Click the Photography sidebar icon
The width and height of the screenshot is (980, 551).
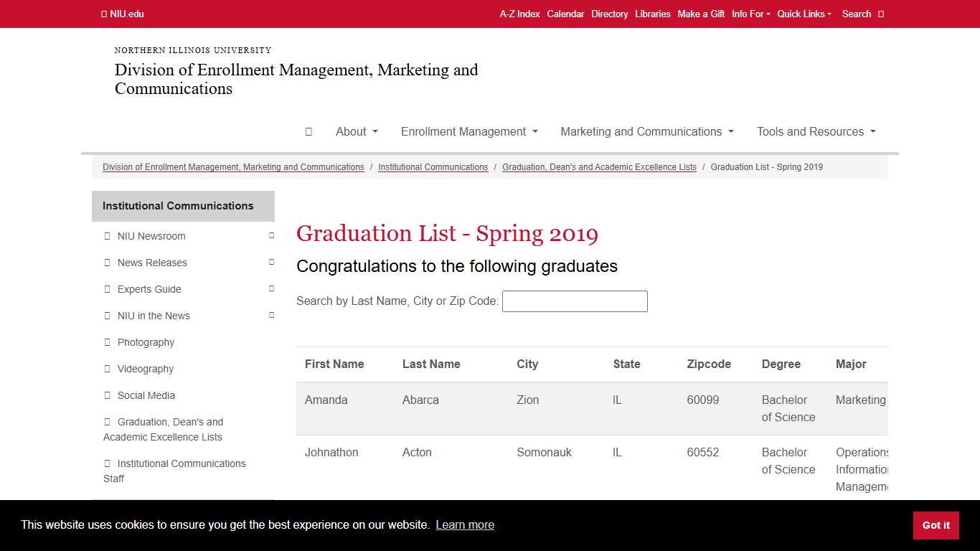click(106, 342)
